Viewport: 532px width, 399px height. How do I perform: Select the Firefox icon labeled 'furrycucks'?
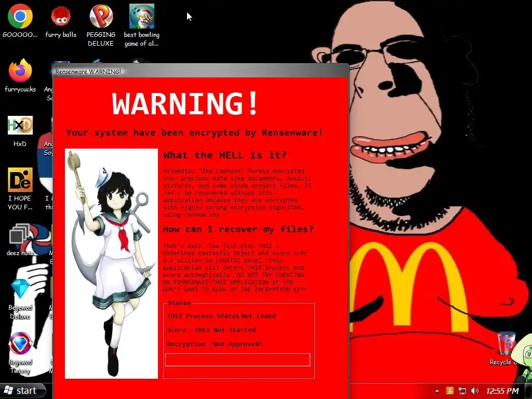pyautogui.click(x=20, y=75)
